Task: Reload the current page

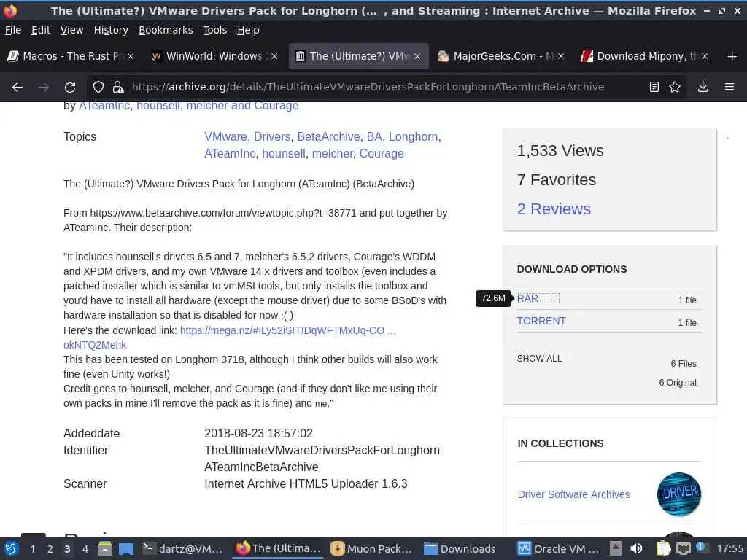Action: pyautogui.click(x=70, y=87)
